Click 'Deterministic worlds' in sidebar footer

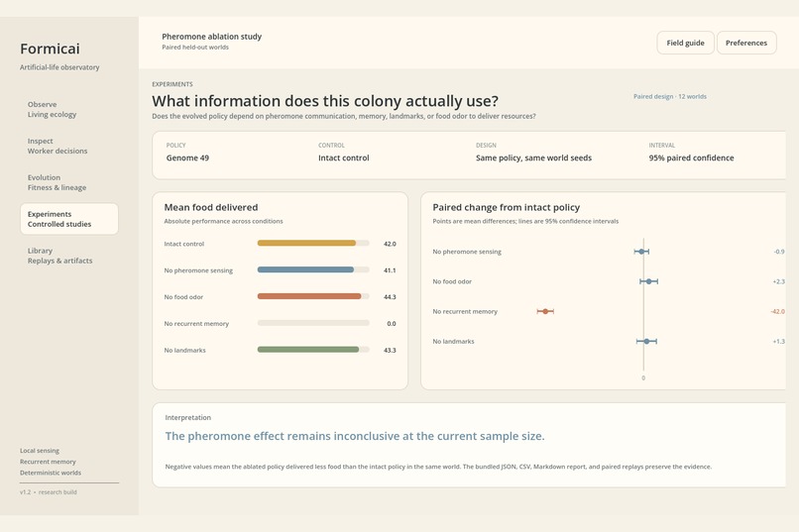click(51, 473)
